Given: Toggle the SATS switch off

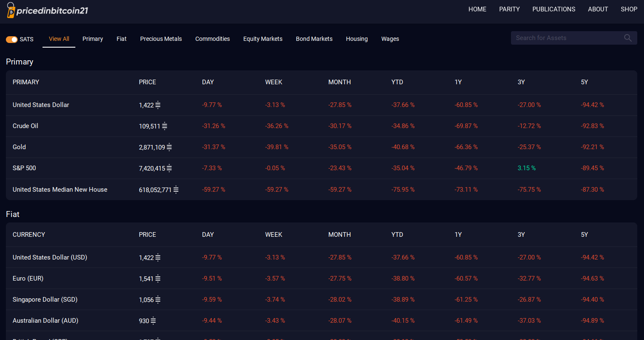Looking at the screenshot, I should click(12, 39).
